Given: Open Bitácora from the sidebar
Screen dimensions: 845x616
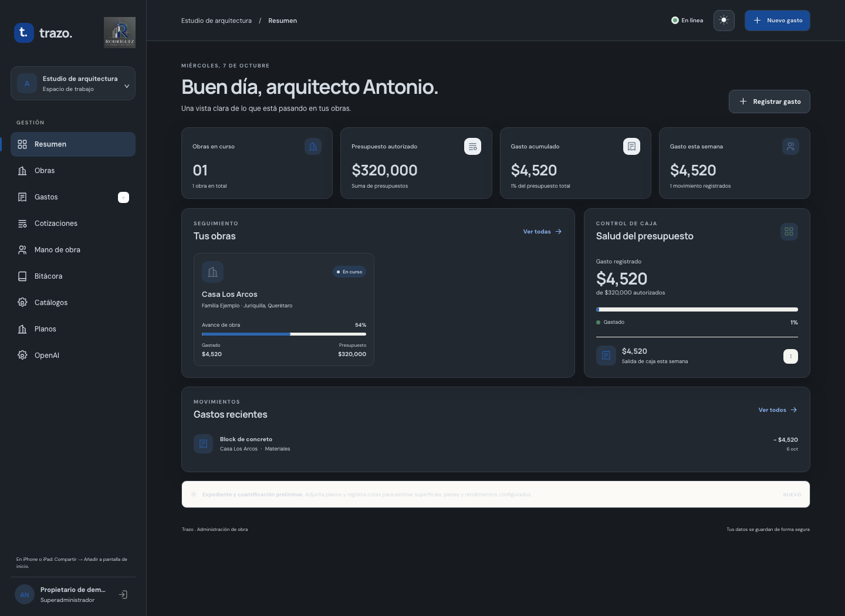Looking at the screenshot, I should [x=73, y=276].
